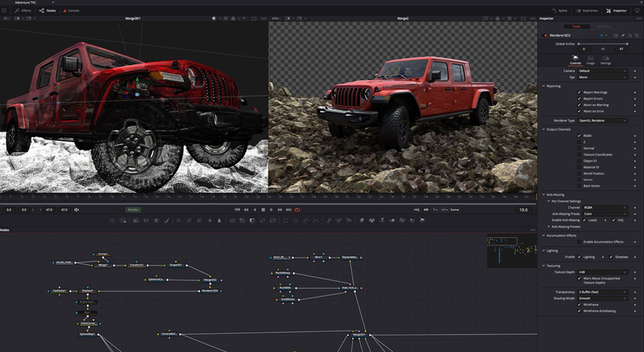Toggle the Inspector panel button
644x352 pixels.
point(616,11)
